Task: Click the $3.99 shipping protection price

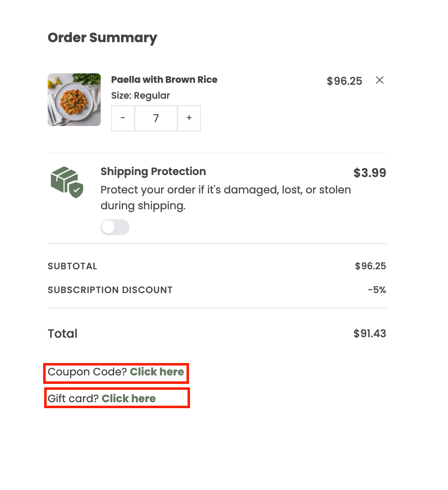Action: (x=370, y=173)
